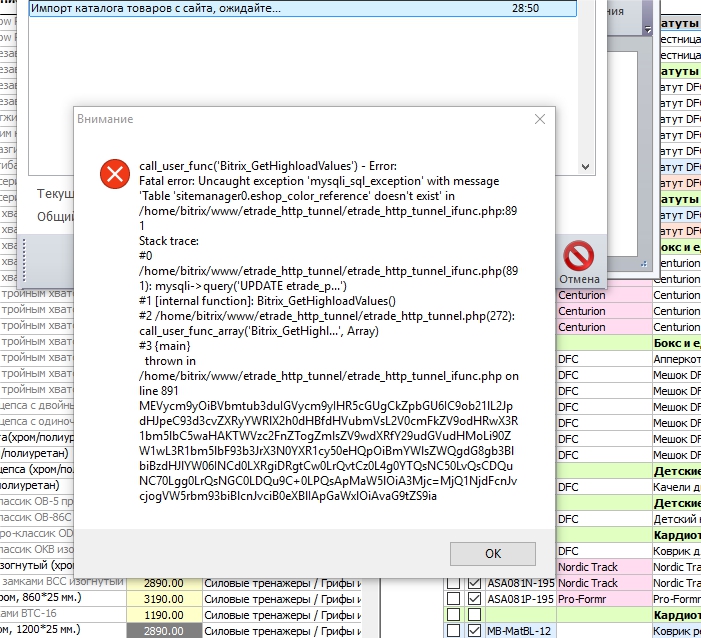Select the ASA081P-195 article cell

(x=521, y=599)
